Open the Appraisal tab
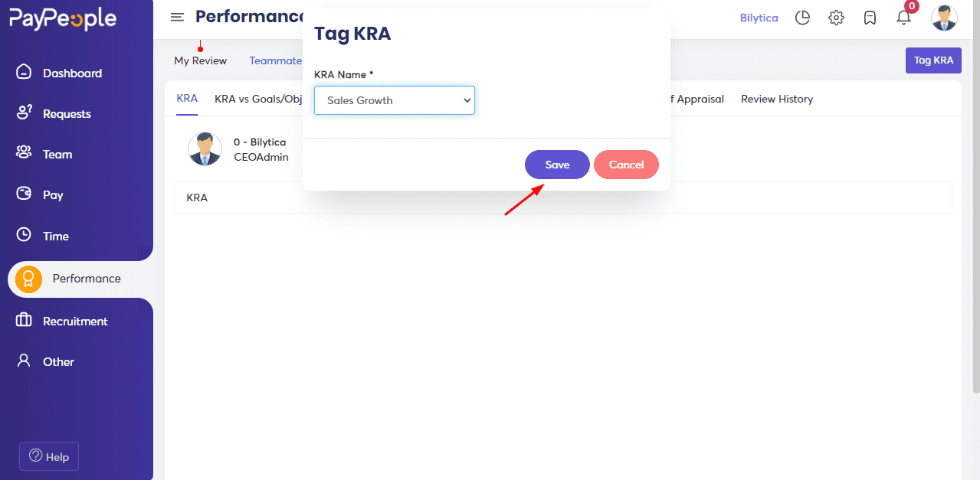The height and width of the screenshot is (480, 980). click(697, 99)
